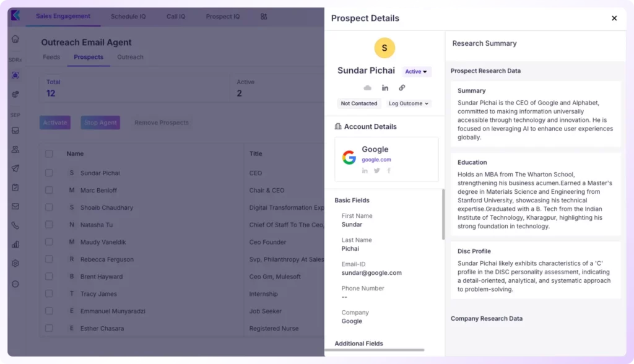Check the box for Emmanuel Munyaradzi
The height and width of the screenshot is (364, 634).
tap(49, 311)
